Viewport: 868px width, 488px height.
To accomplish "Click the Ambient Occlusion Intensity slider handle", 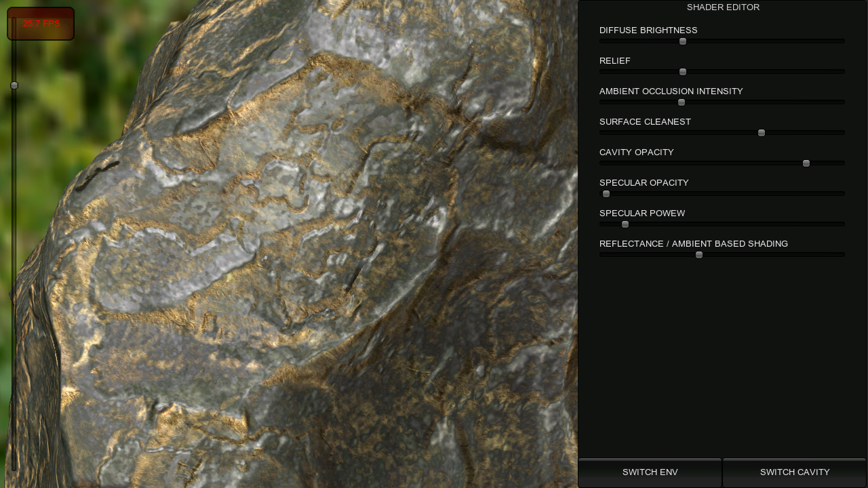I will pyautogui.click(x=682, y=102).
